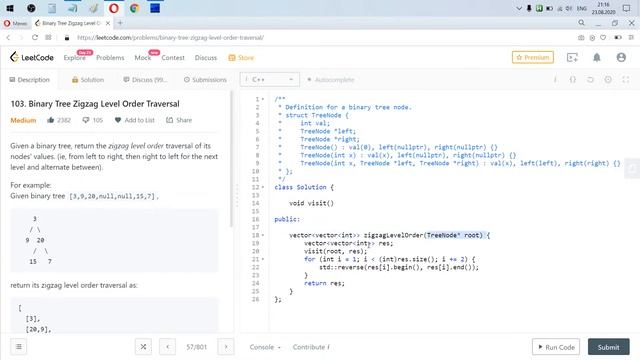The height and width of the screenshot is (360, 640).
Task: Click the LeetCode logo
Action: [x=32, y=57]
